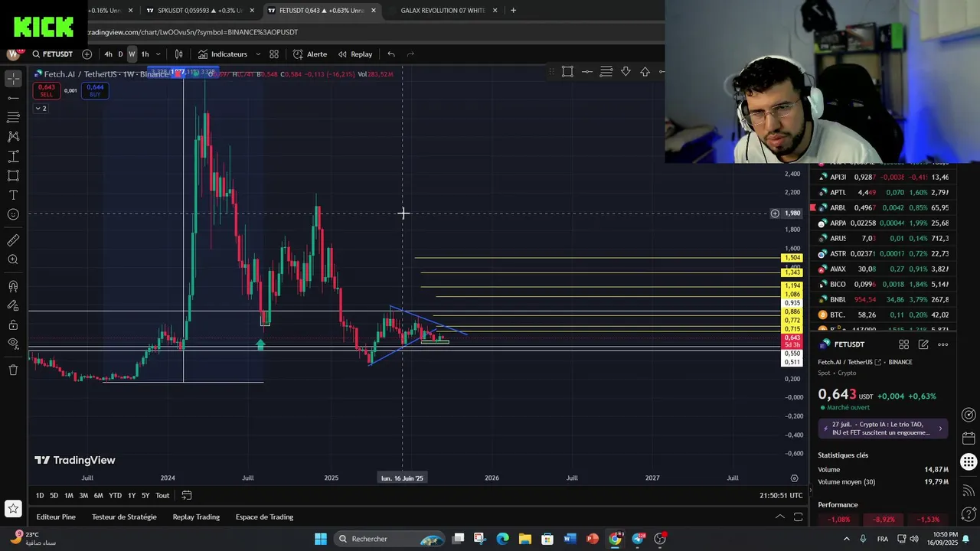Screen dimensions: 980x551
Task: Open FETUSDT symbol note edit icon
Action: [923, 345]
